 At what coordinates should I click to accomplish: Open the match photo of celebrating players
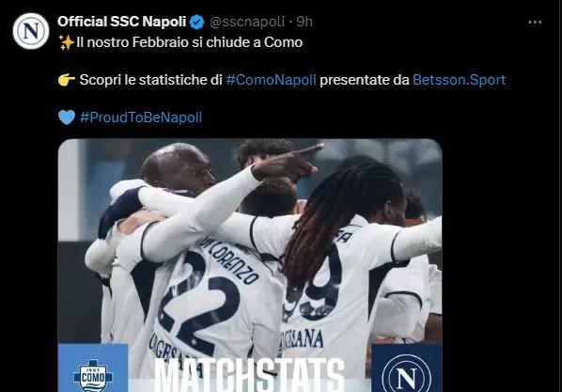coord(250,265)
